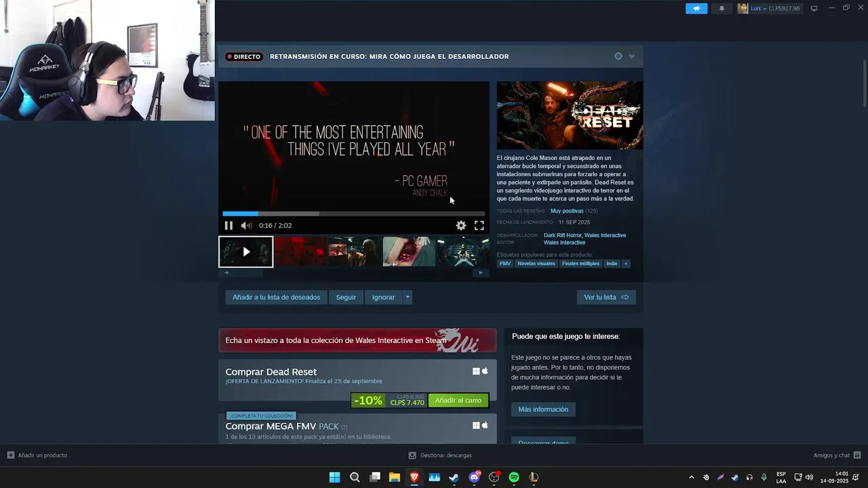Open clock showing 14:01
The image size is (868, 488).
point(835,477)
